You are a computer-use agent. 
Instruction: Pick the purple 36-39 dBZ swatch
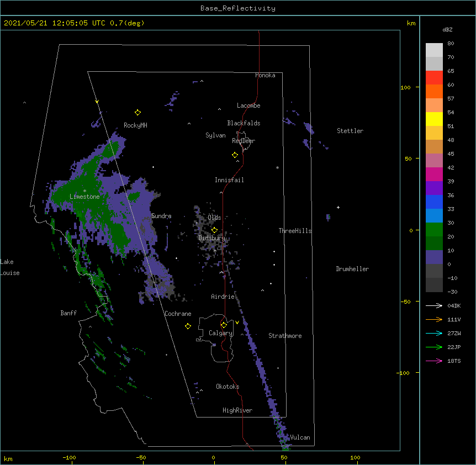434,188
